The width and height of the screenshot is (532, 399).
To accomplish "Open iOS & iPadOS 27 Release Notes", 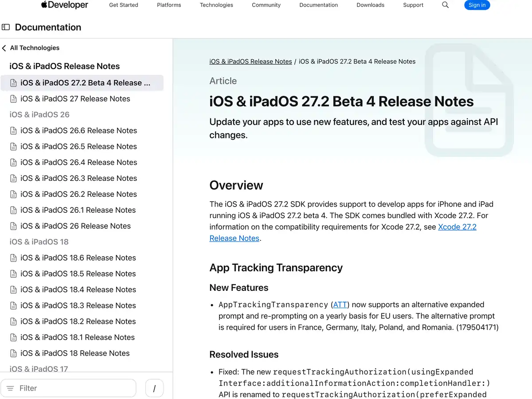I will (75, 99).
